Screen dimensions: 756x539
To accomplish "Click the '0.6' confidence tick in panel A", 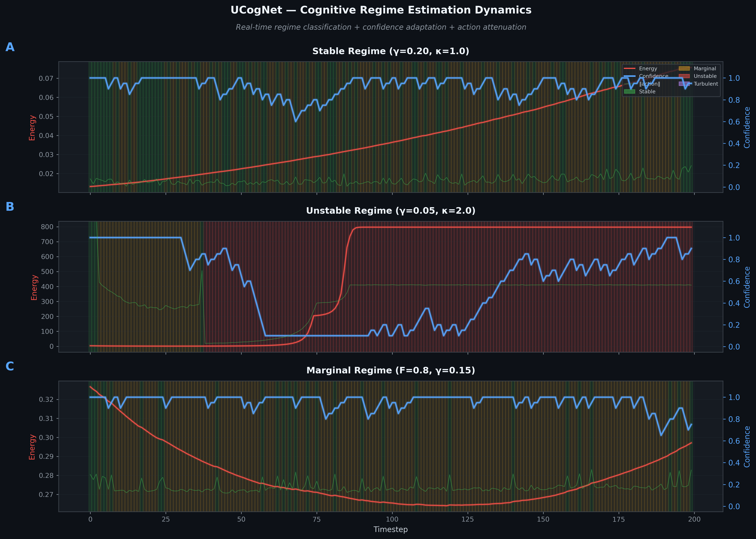I will point(734,122).
